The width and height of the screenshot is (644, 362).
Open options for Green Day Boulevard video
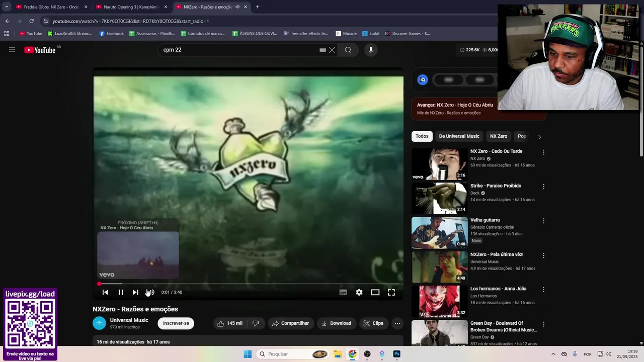click(x=543, y=324)
